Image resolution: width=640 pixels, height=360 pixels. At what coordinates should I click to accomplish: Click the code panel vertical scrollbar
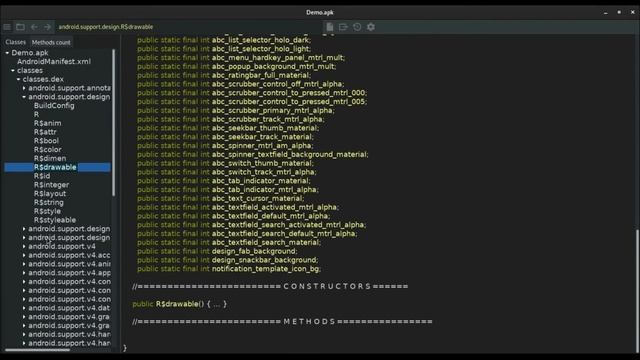click(x=637, y=291)
